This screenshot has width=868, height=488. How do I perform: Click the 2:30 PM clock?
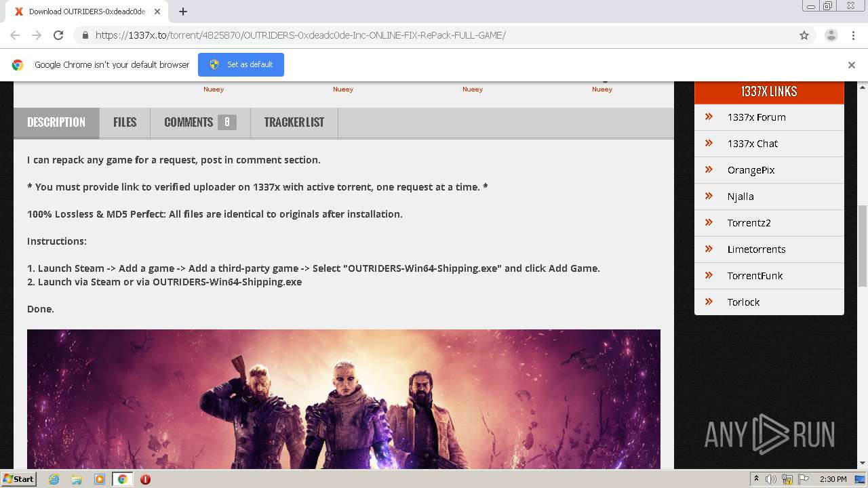pos(833,479)
